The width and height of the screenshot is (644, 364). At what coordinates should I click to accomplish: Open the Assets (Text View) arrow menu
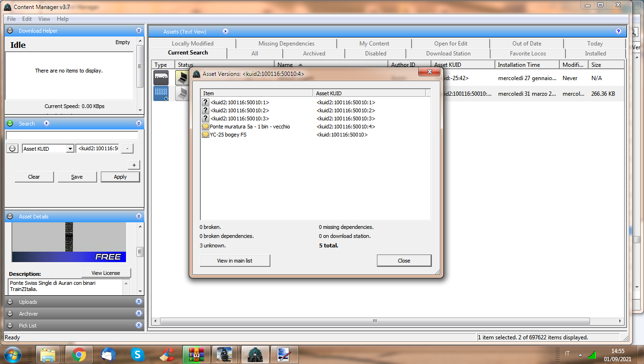[225, 31]
